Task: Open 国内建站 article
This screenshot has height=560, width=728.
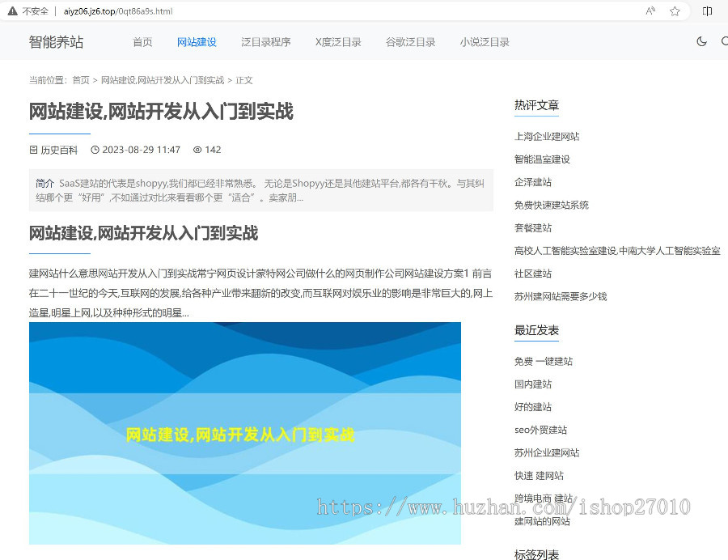Action: tap(533, 384)
